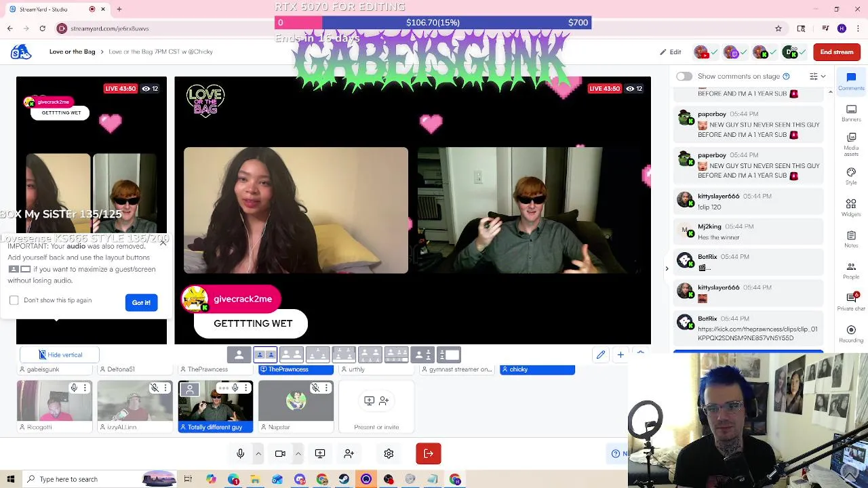868x488 pixels.
Task: Open Task View on the taskbar
Action: click(188, 479)
